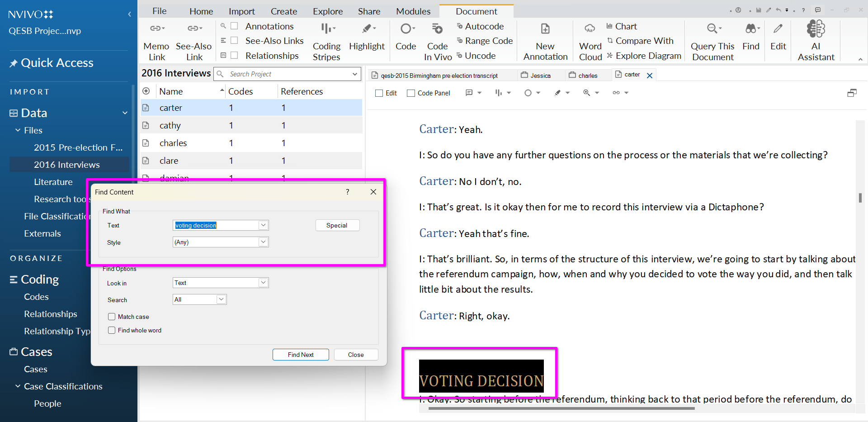The height and width of the screenshot is (422, 868).
Task: Click the Search Project input field
Action: 288,74
